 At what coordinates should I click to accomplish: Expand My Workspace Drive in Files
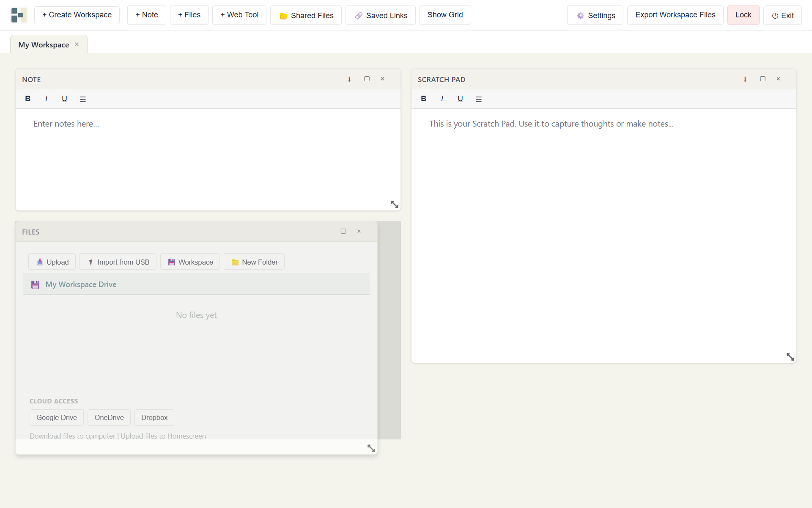[80, 284]
